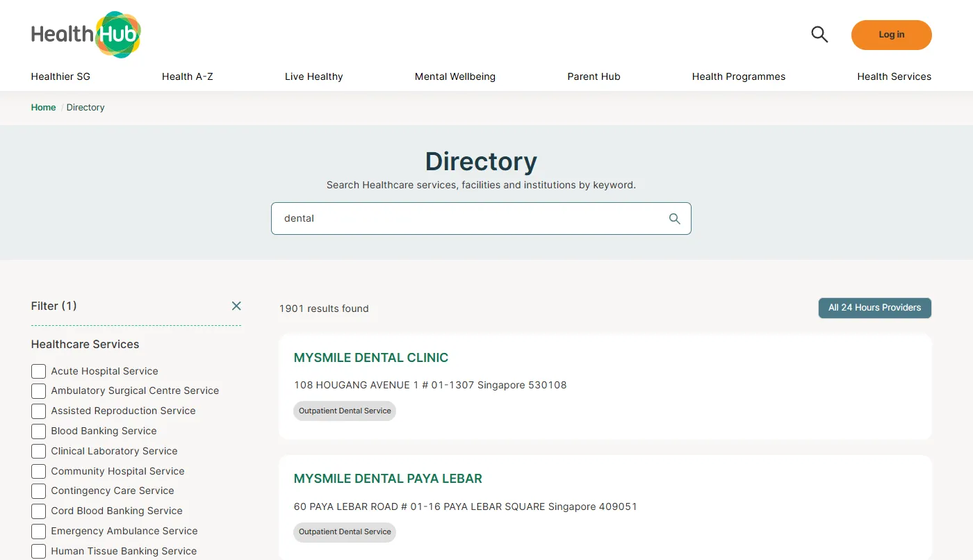This screenshot has width=973, height=560.
Task: Clear filters with the X icon
Action: [236, 306]
